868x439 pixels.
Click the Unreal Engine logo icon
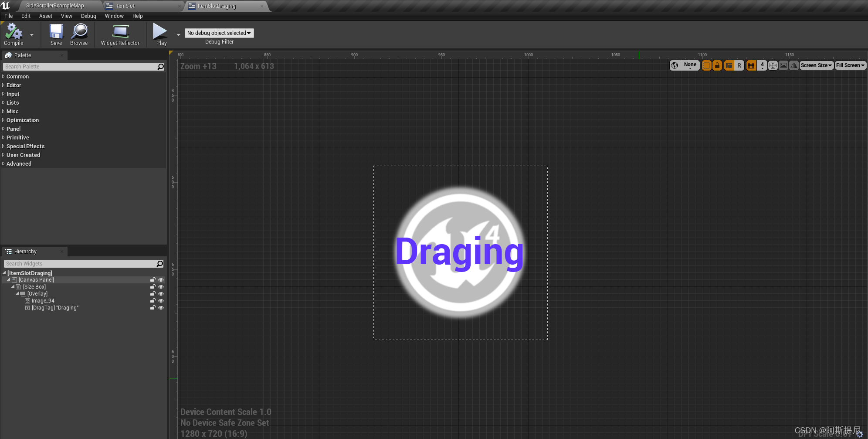pos(6,5)
